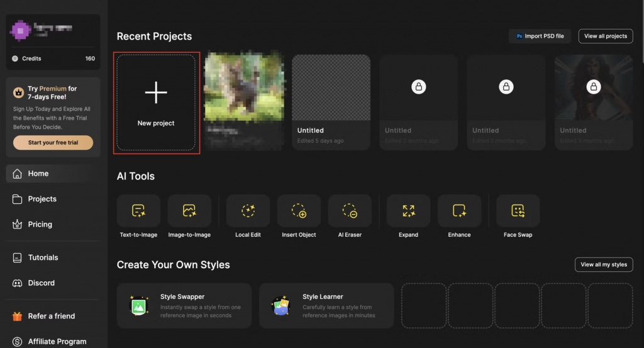Click the Credits balance 160
Viewport: 644px width, 348px height.
coord(90,59)
